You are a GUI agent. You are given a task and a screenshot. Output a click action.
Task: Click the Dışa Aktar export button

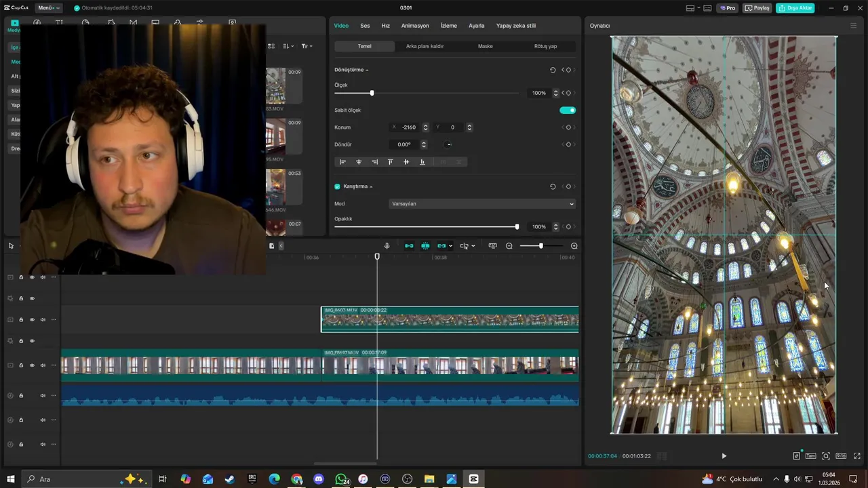click(x=795, y=8)
